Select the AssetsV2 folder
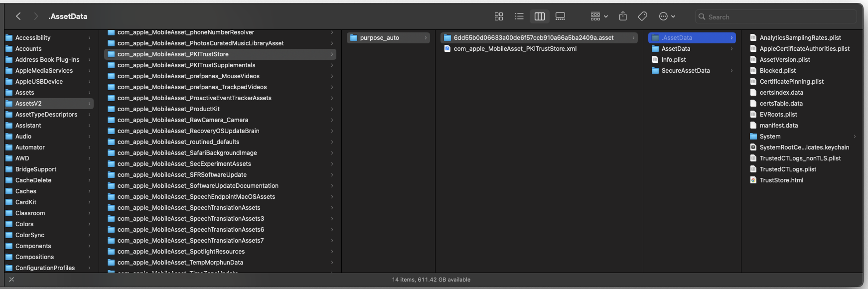Image resolution: width=868 pixels, height=289 pixels. coord(49,104)
